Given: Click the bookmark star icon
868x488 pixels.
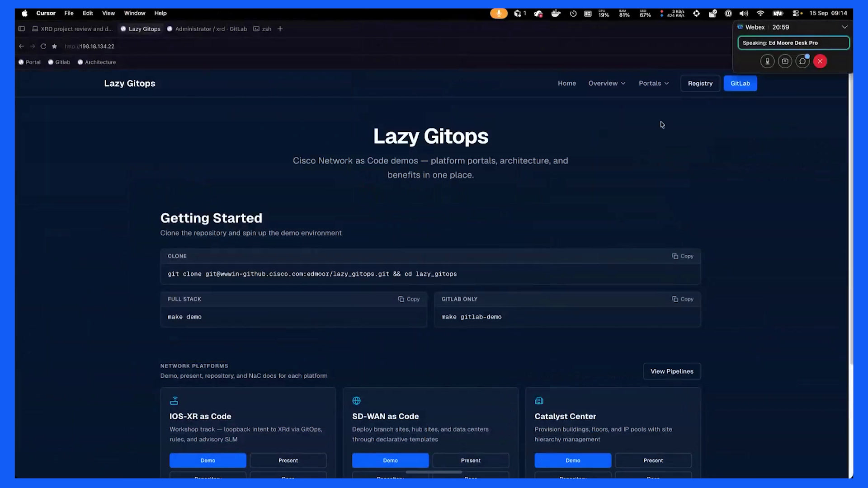Looking at the screenshot, I should [x=54, y=47].
